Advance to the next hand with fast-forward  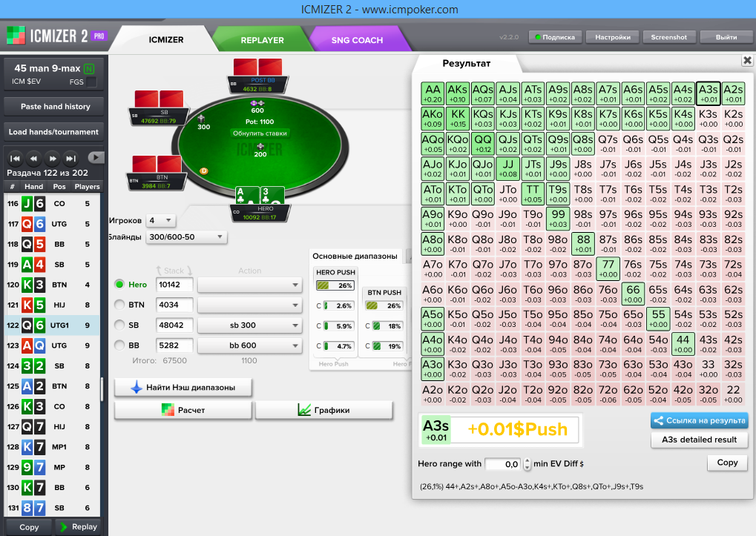coord(53,158)
